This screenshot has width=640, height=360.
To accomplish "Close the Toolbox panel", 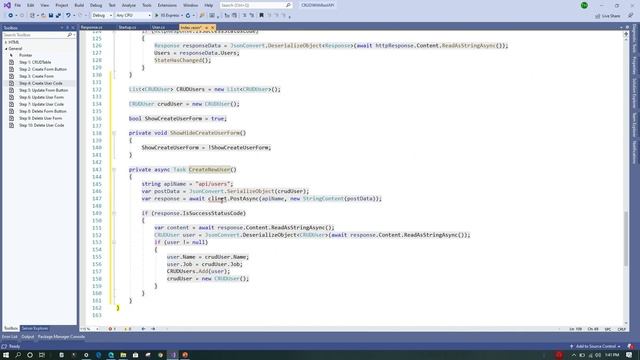I will tap(73, 28).
